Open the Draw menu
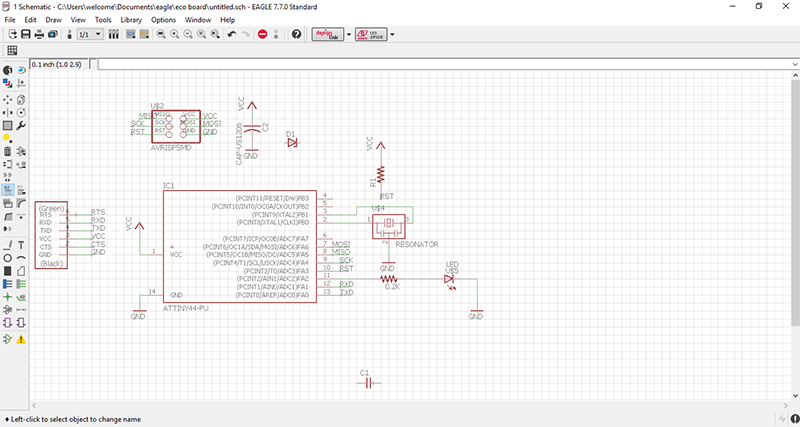The height and width of the screenshot is (427, 800). point(54,20)
